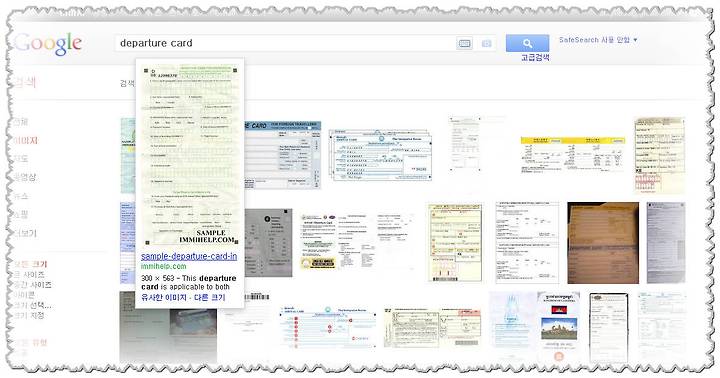Select 지도 in the left sidebar

tap(20, 159)
